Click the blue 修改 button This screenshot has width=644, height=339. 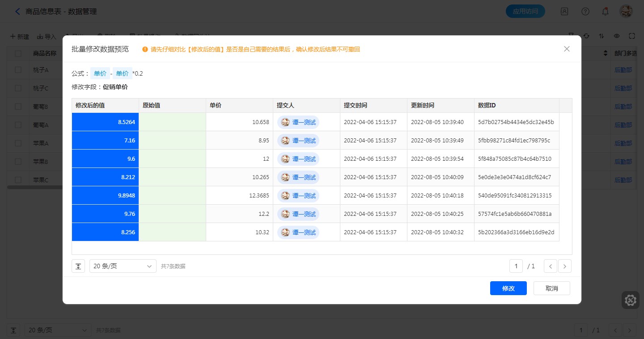[x=508, y=288]
